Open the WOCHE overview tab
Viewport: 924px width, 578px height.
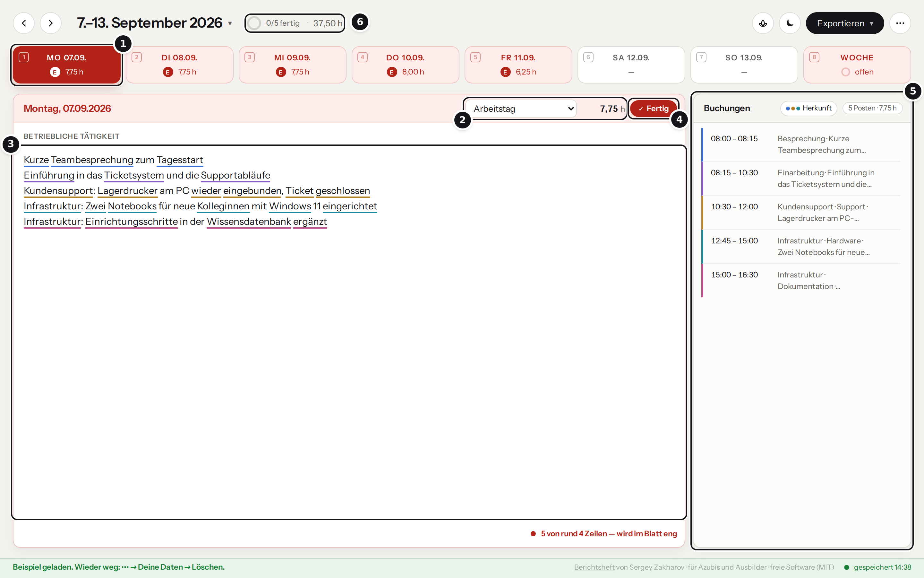[x=857, y=65]
